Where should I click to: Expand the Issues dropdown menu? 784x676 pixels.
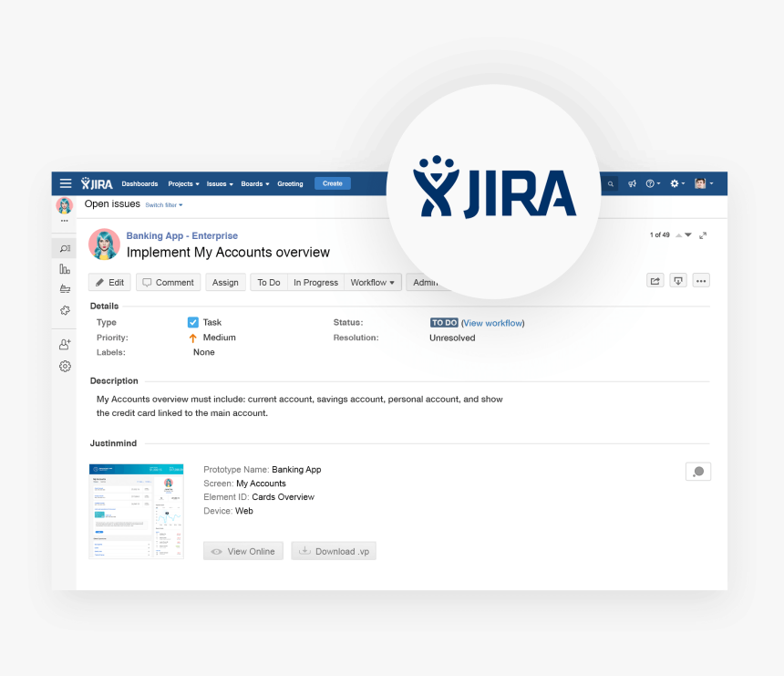(x=220, y=183)
